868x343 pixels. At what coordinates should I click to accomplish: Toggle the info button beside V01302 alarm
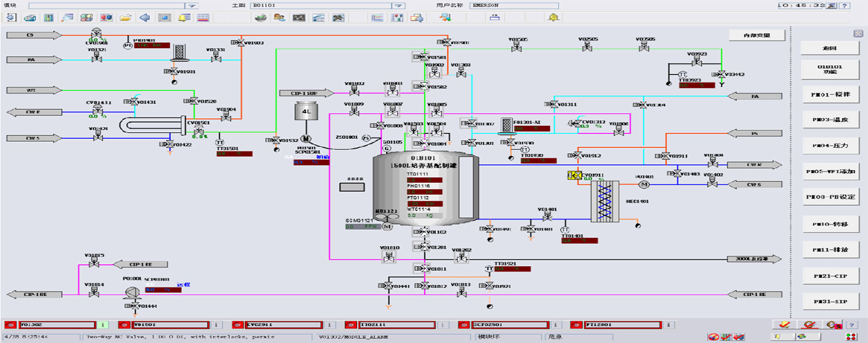(x=103, y=325)
